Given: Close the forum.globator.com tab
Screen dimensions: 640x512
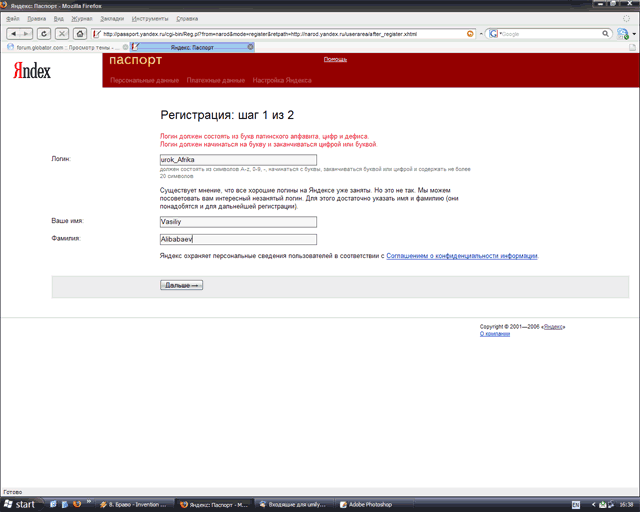Looking at the screenshot, I should [126, 47].
